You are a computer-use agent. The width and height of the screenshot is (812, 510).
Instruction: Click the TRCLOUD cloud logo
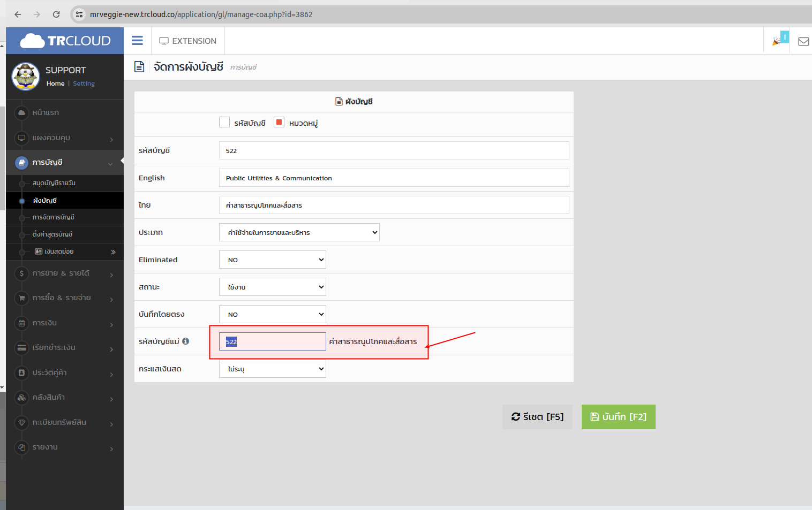tap(65, 41)
